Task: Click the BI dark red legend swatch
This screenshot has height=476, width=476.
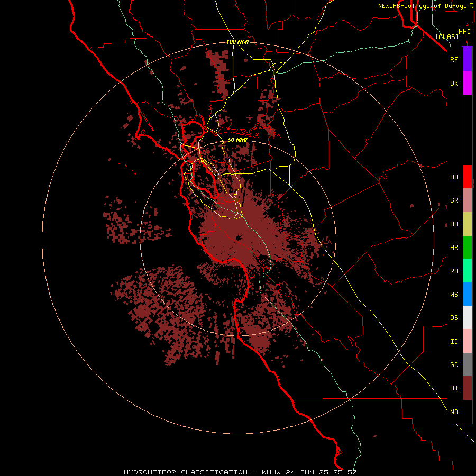Action: (x=467, y=388)
